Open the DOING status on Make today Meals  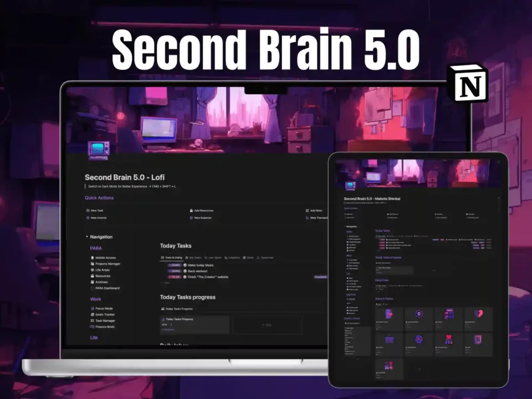pyautogui.click(x=175, y=265)
